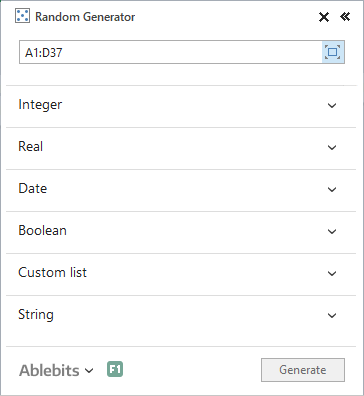Click the Ablebits logo text

49,370
